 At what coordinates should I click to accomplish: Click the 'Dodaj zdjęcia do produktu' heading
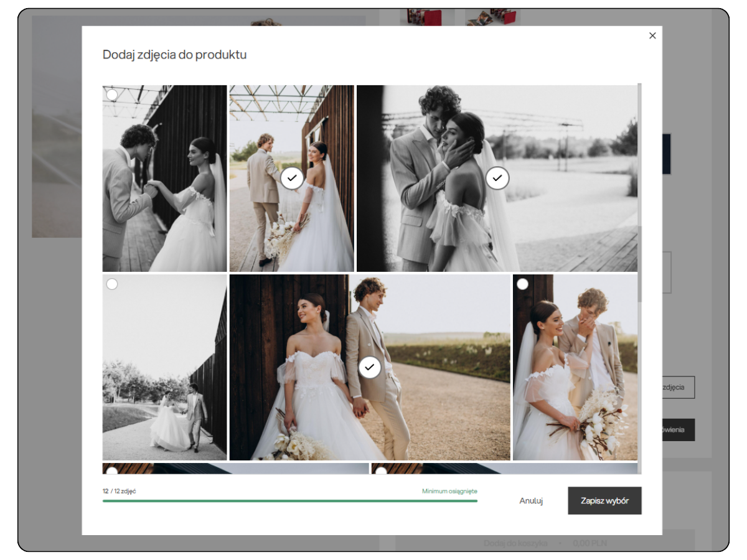pyautogui.click(x=175, y=55)
